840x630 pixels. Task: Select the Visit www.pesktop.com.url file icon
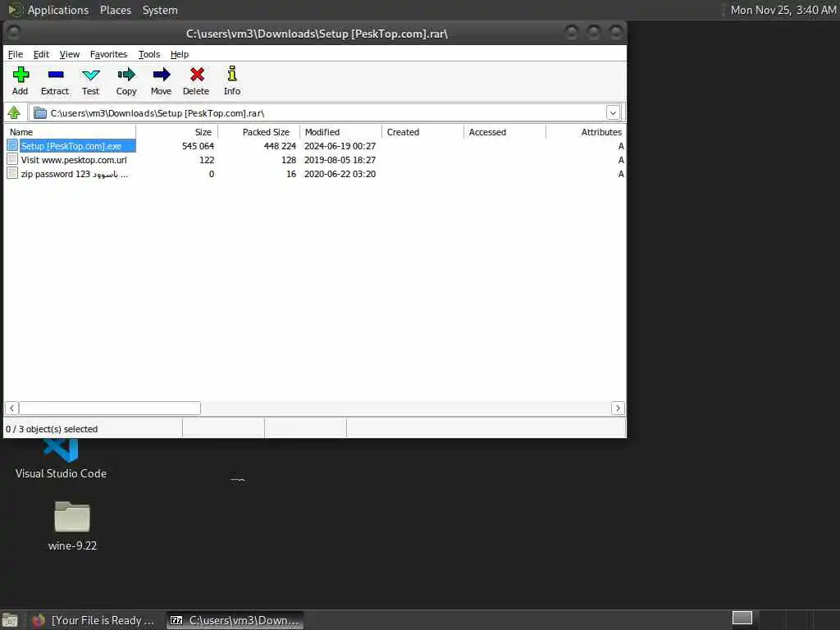[12, 160]
